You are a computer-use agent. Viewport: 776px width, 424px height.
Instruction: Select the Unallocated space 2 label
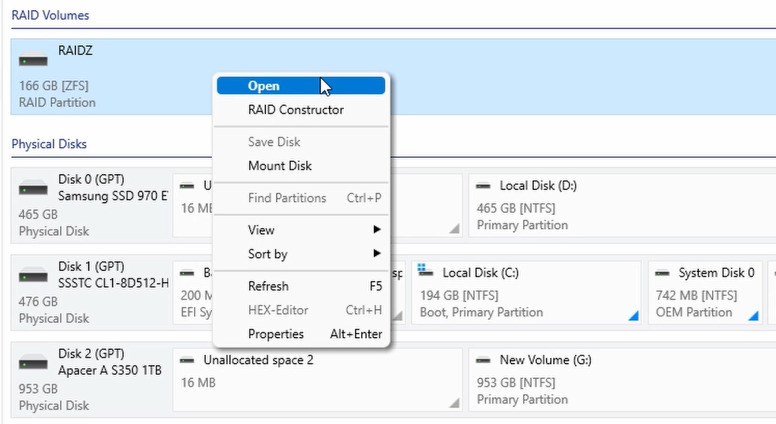(x=258, y=360)
